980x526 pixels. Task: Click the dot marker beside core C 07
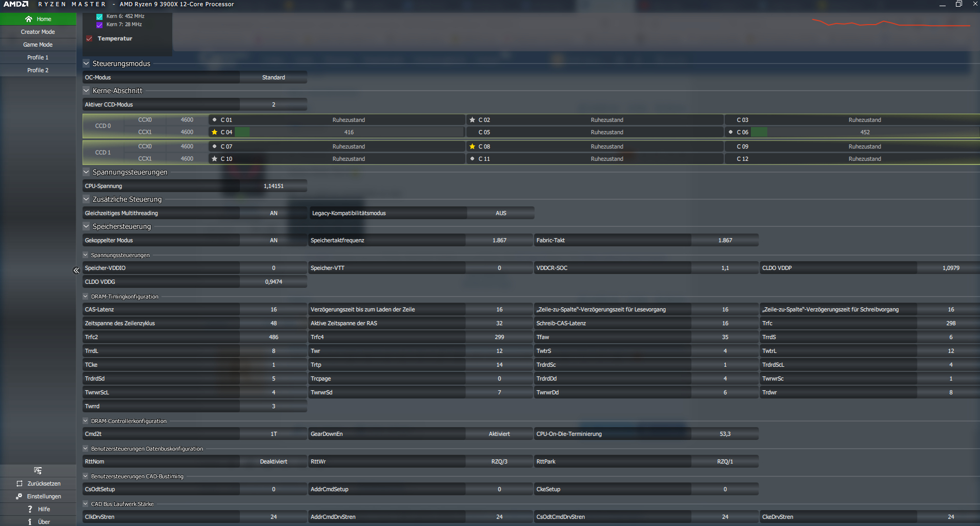coord(215,146)
